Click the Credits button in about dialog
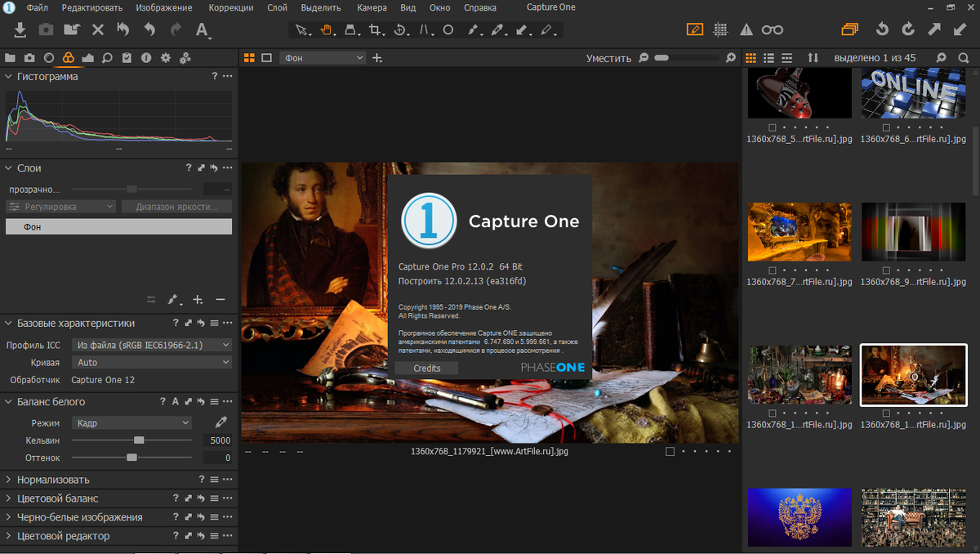 (426, 369)
